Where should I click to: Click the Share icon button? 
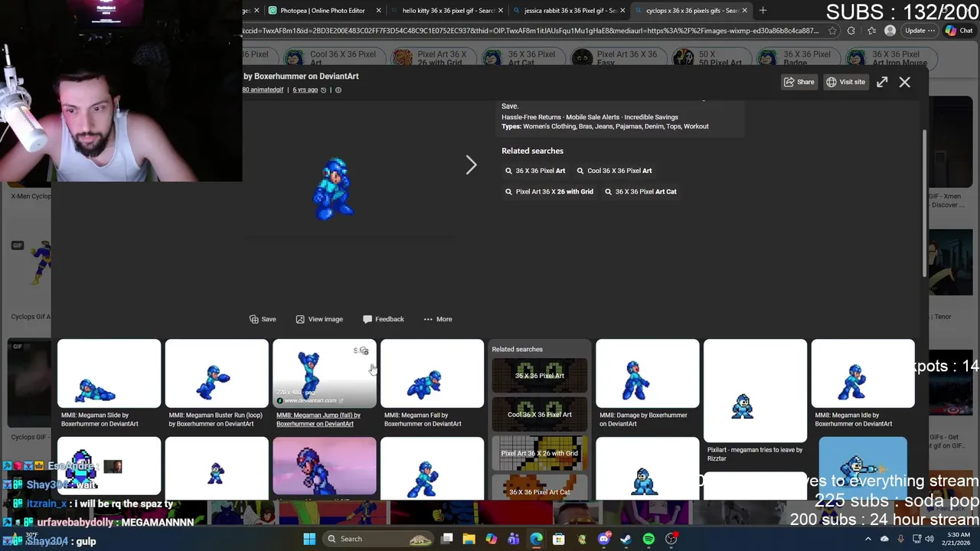pos(799,82)
